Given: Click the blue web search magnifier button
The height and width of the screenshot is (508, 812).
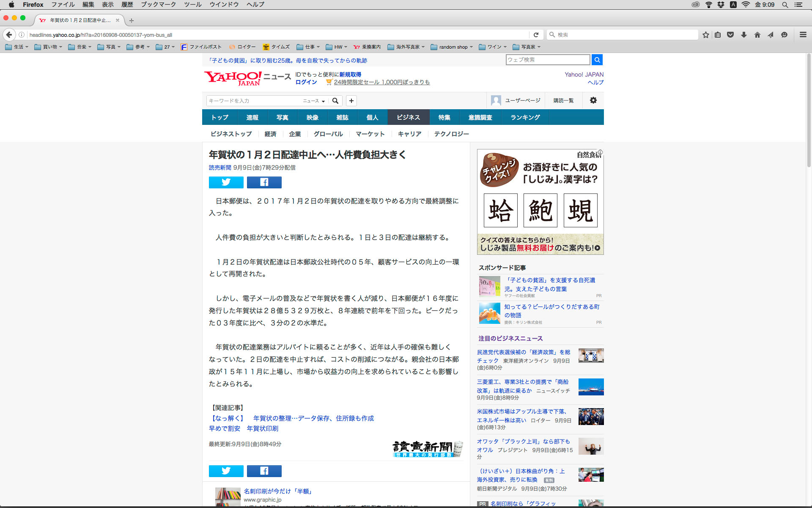Looking at the screenshot, I should point(597,60).
